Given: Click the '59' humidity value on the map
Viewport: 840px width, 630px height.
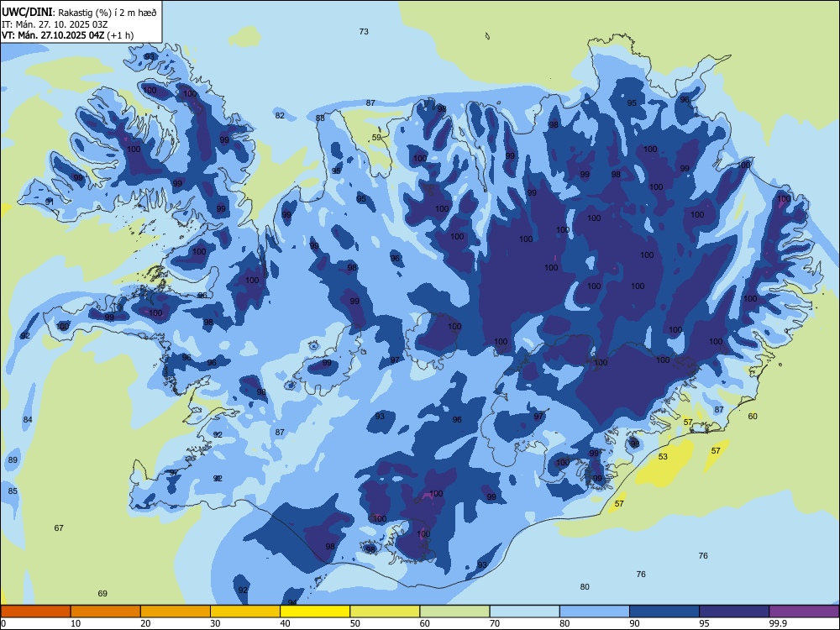Looking at the screenshot, I should pyautogui.click(x=376, y=138).
